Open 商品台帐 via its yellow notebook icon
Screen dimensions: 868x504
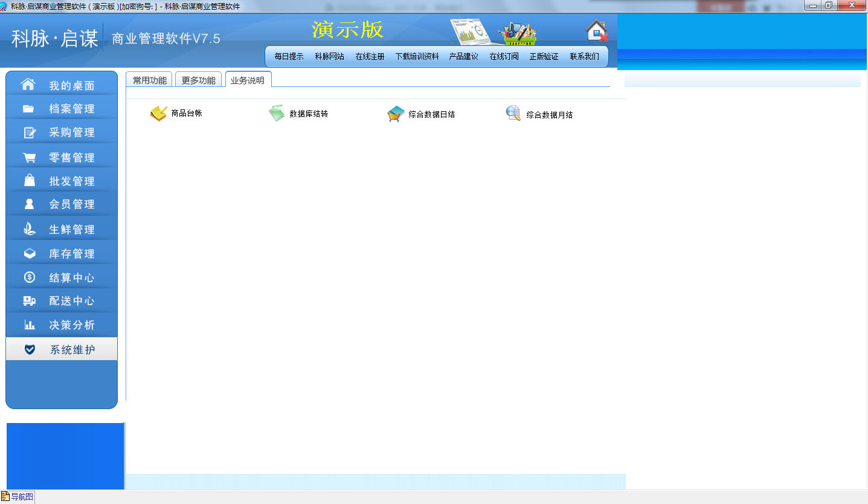point(158,113)
